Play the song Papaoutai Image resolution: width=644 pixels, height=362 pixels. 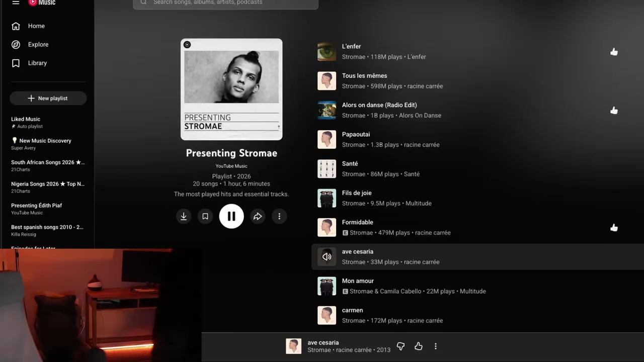pyautogui.click(x=356, y=135)
